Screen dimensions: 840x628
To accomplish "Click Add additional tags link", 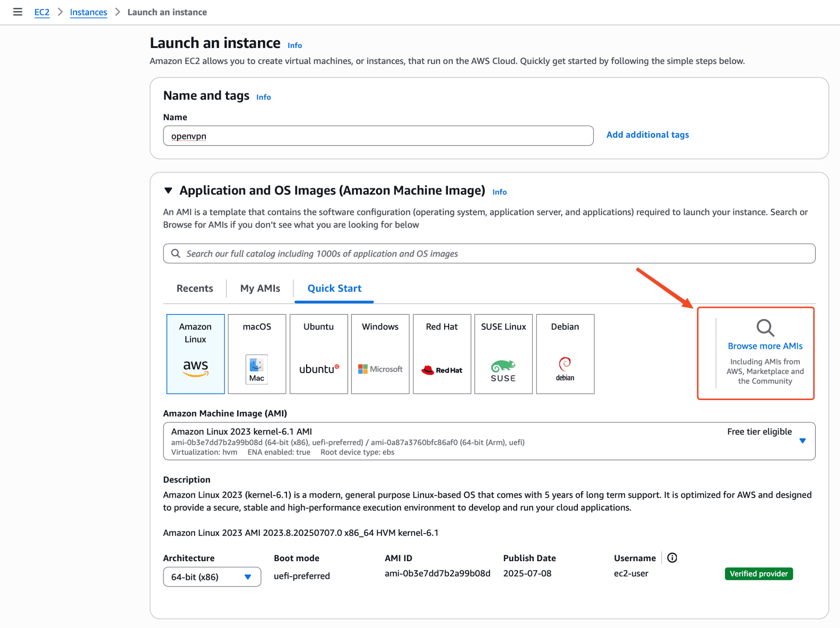I will (x=647, y=135).
